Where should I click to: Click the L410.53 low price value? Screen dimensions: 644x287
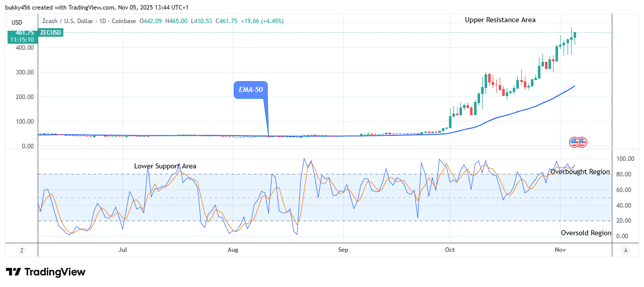(x=202, y=21)
